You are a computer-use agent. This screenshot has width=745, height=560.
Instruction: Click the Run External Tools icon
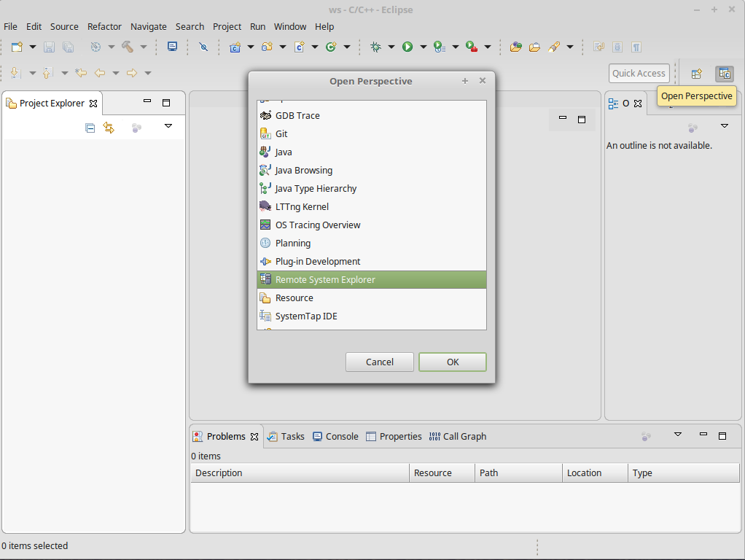[472, 47]
